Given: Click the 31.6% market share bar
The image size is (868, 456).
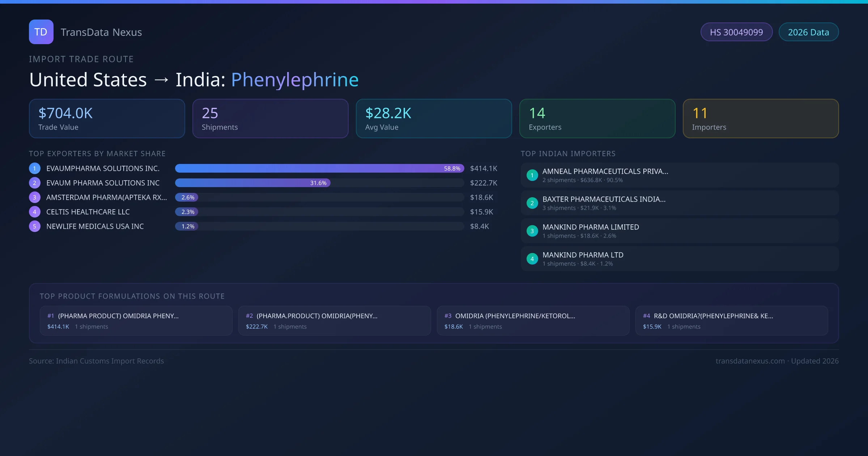Looking at the screenshot, I should [252, 183].
